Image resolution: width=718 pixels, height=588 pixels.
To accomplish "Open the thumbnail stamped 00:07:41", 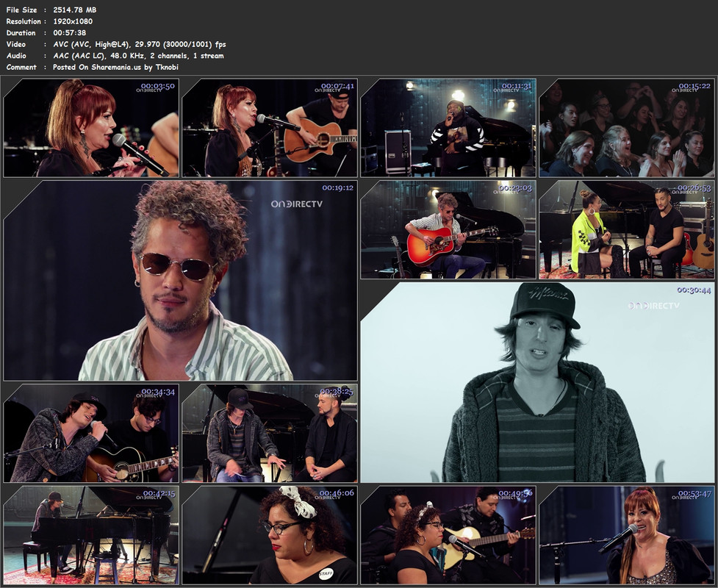I will click(270, 128).
